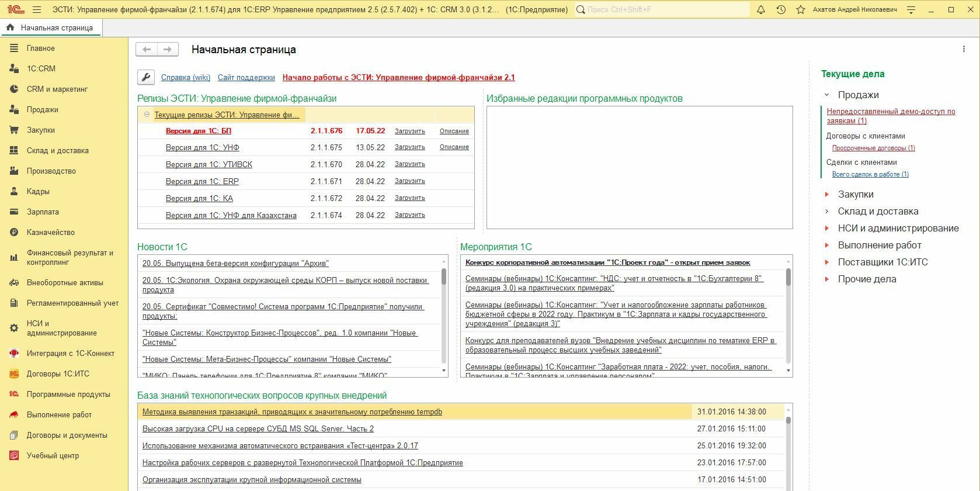Open the settings lines icon beside user name
980x491 pixels.
coord(911,9)
